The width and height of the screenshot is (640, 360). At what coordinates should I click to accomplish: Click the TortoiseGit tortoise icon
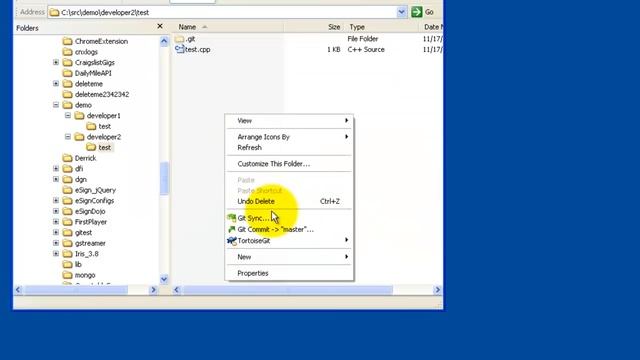click(231, 241)
